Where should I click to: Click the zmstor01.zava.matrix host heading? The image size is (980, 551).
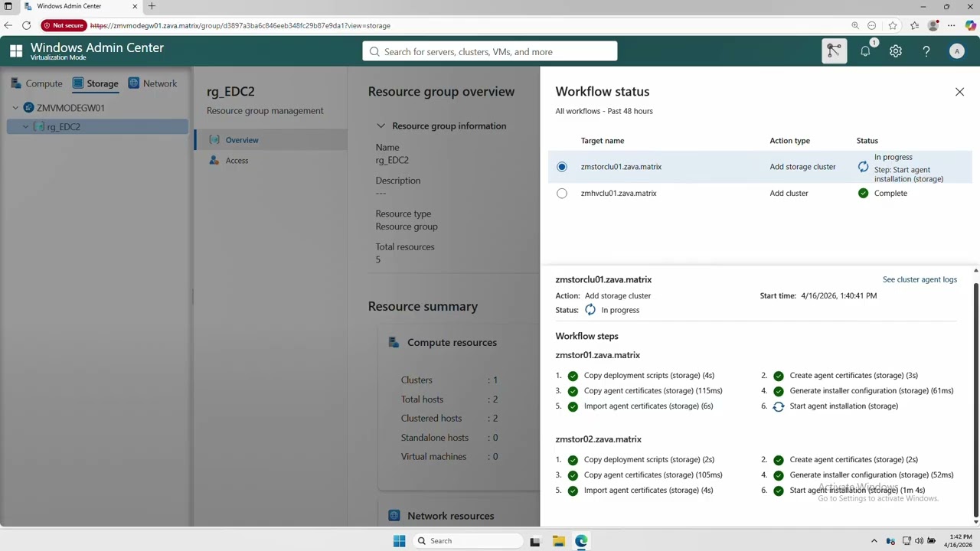pyautogui.click(x=598, y=355)
